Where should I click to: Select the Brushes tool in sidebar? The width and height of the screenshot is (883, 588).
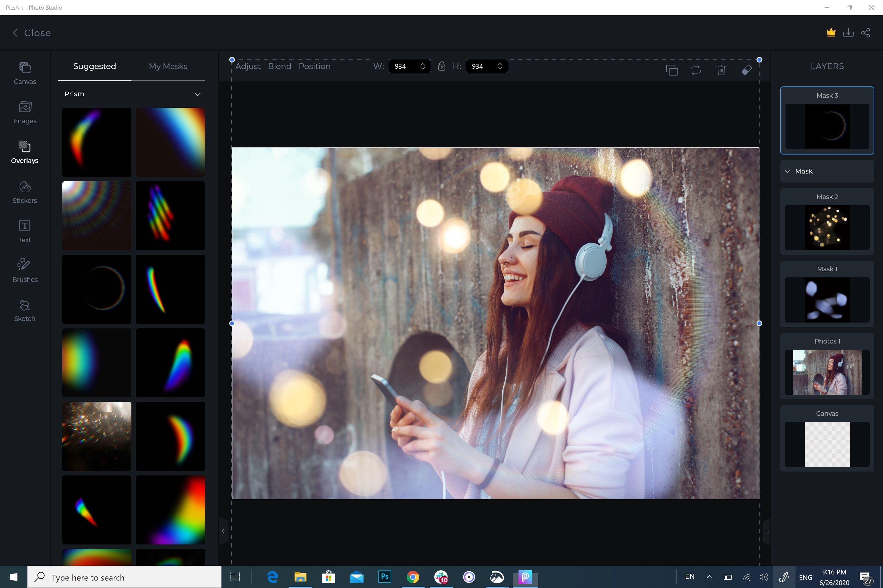tap(24, 270)
